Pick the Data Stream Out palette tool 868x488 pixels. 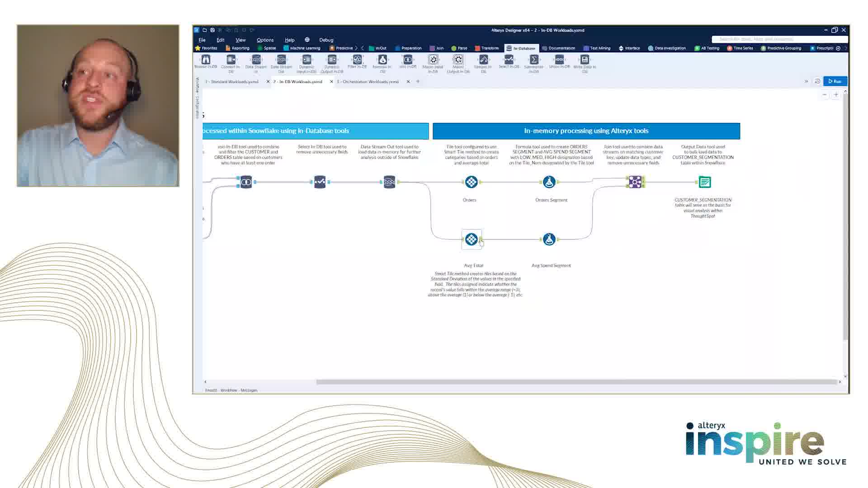coord(281,64)
